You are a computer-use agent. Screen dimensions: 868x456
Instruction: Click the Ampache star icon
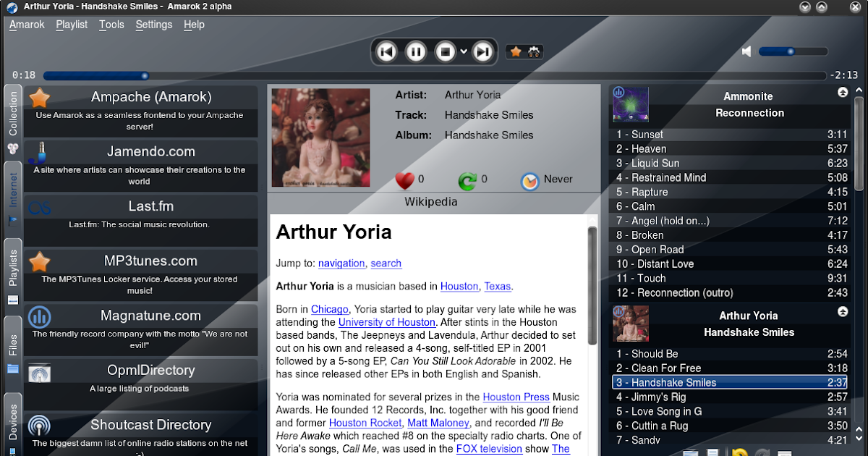[x=40, y=97]
